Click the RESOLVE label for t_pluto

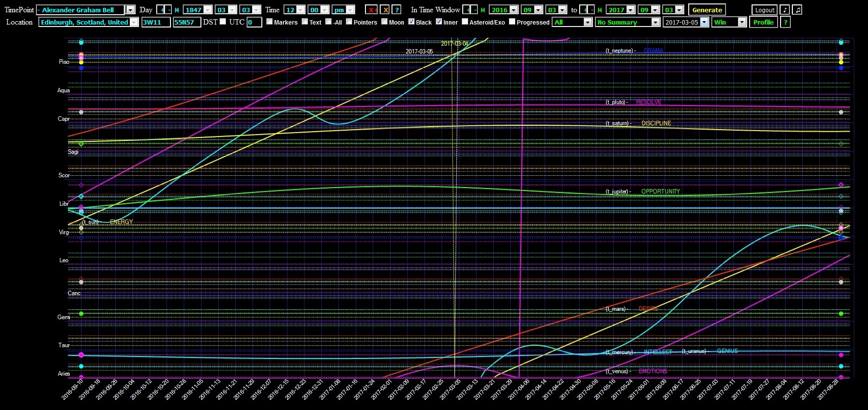click(x=648, y=102)
